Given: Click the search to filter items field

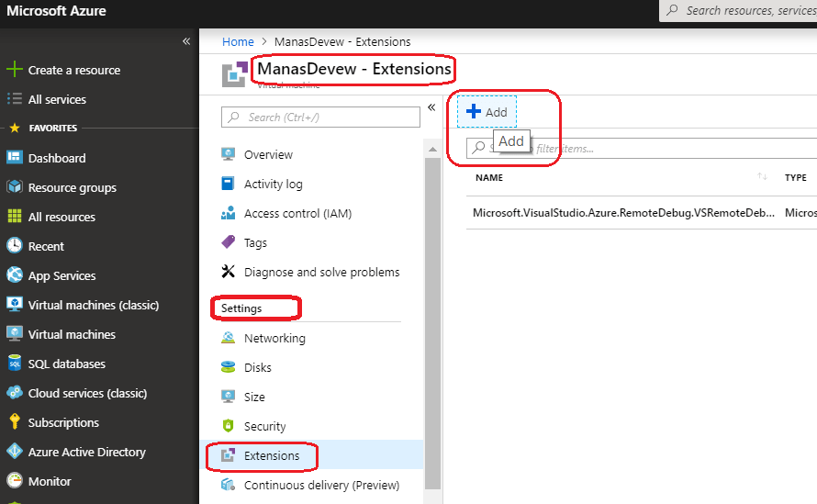Looking at the screenshot, I should click(642, 148).
